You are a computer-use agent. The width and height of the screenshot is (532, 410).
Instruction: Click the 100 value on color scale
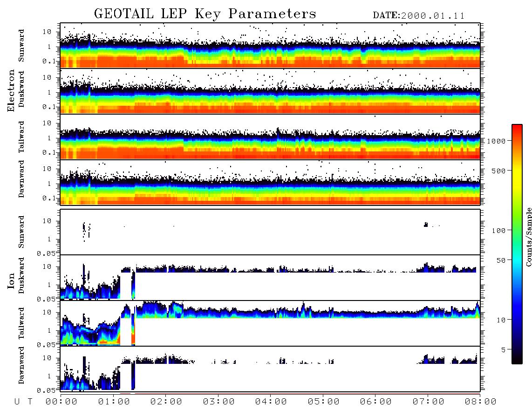tap(498, 231)
